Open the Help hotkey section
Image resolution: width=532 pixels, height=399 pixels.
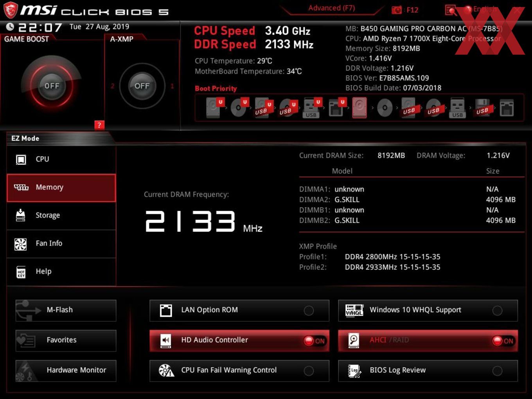[61, 271]
